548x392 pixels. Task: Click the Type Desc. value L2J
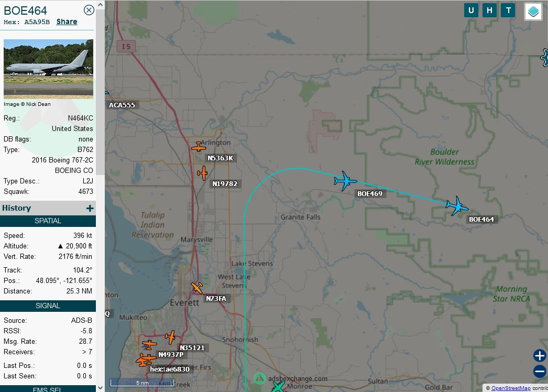point(87,181)
